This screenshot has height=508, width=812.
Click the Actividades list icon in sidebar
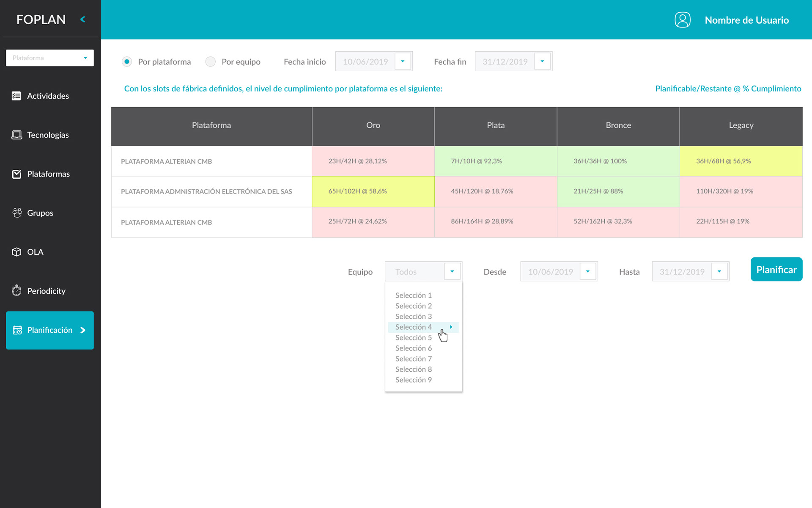pyautogui.click(x=16, y=96)
